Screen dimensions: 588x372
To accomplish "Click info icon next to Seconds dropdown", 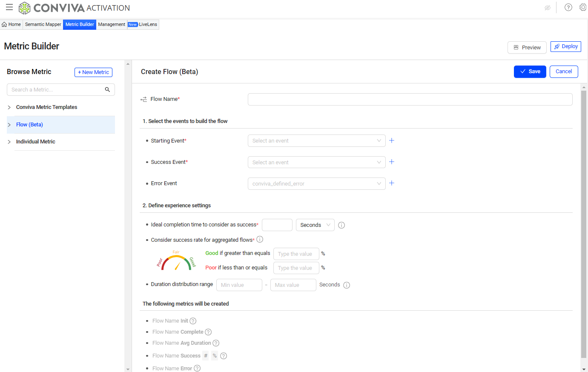I will pyautogui.click(x=341, y=225).
